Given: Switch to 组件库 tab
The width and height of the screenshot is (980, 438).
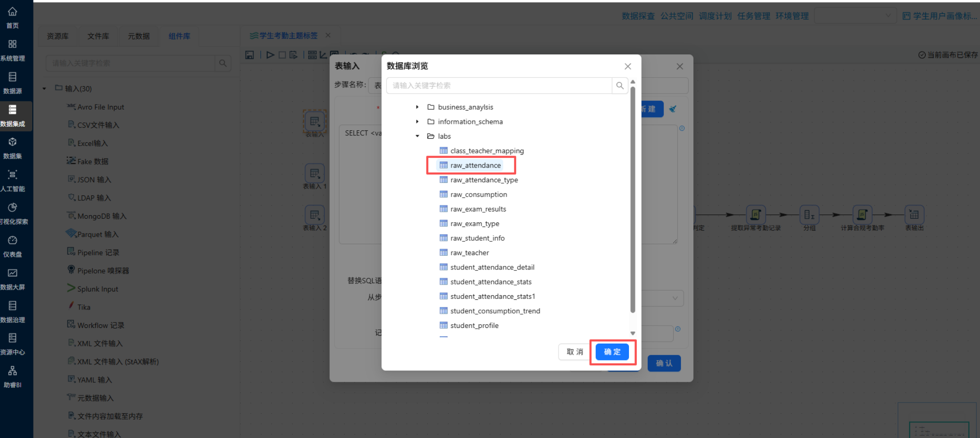Looking at the screenshot, I should [179, 36].
